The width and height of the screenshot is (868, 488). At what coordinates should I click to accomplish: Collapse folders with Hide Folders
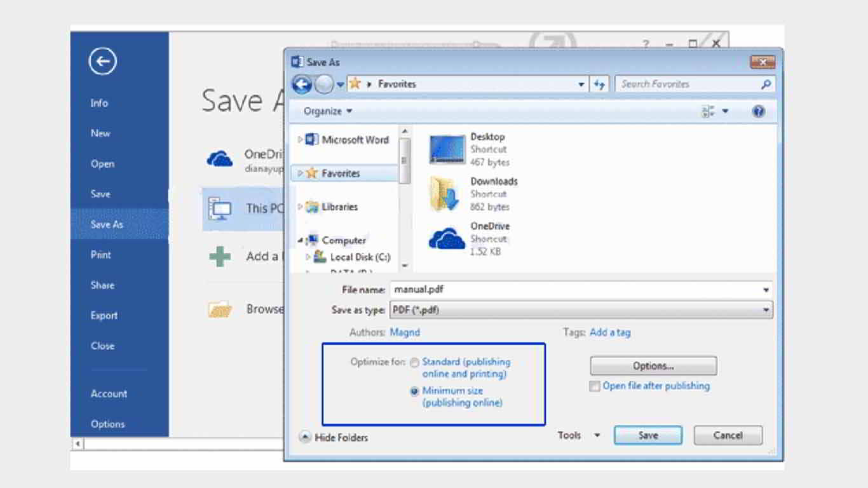coord(334,437)
